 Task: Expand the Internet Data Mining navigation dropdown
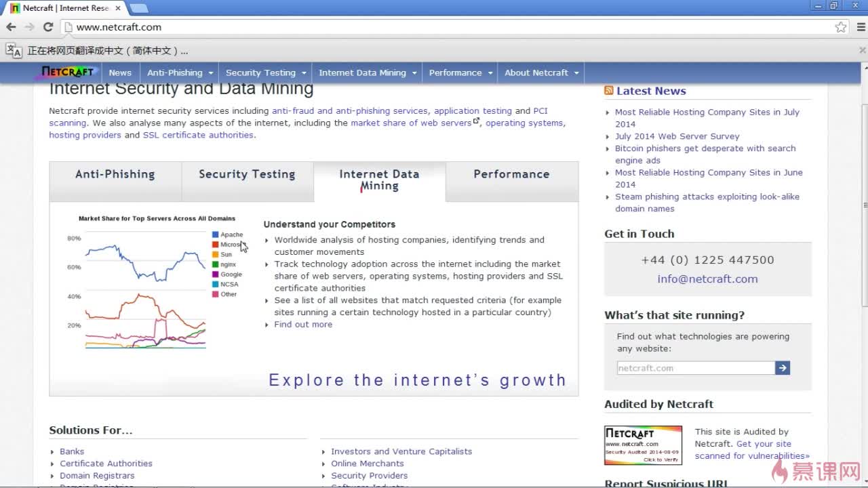click(x=368, y=73)
